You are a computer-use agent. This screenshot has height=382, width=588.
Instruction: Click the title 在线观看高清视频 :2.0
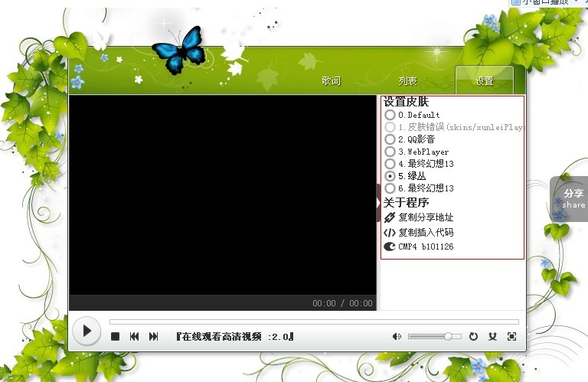pyautogui.click(x=235, y=337)
